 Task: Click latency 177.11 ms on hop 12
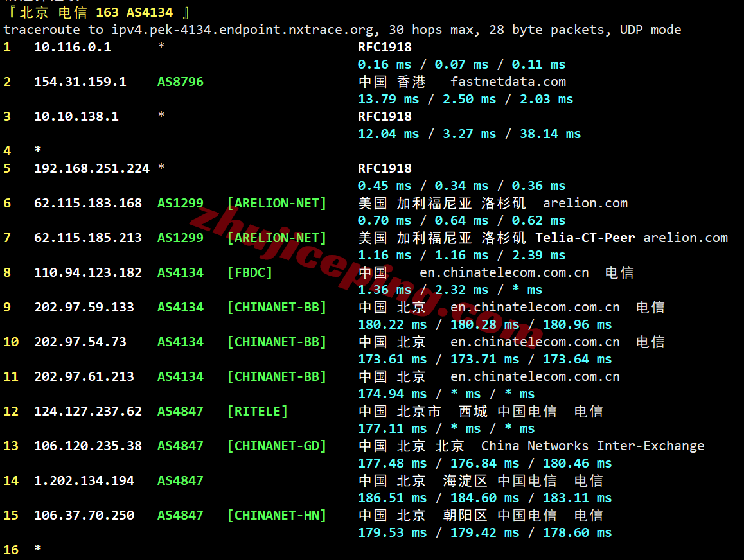[x=393, y=428]
